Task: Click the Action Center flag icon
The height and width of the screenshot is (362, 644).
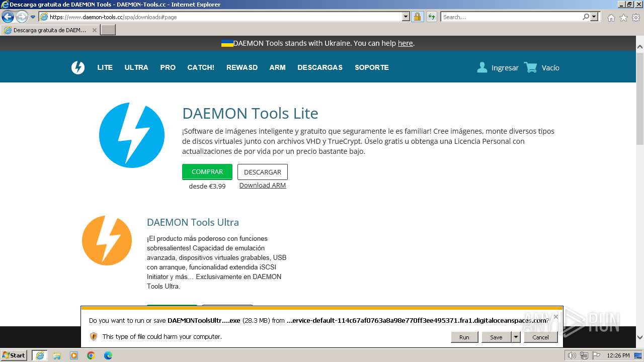Action: (x=596, y=355)
